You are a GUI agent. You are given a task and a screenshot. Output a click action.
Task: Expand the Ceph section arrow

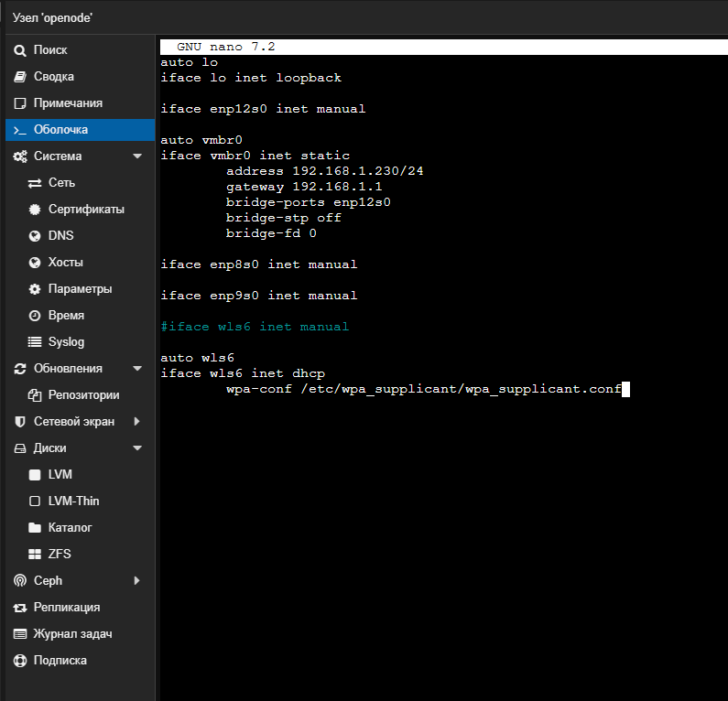tap(136, 581)
